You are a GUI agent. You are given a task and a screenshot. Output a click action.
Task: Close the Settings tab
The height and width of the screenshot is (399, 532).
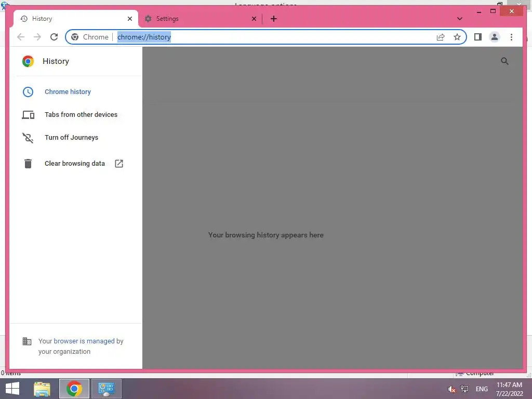click(x=254, y=19)
